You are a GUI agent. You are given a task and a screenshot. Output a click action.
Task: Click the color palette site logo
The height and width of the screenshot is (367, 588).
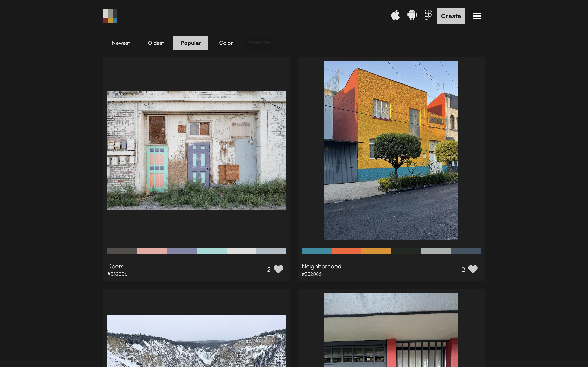110,16
